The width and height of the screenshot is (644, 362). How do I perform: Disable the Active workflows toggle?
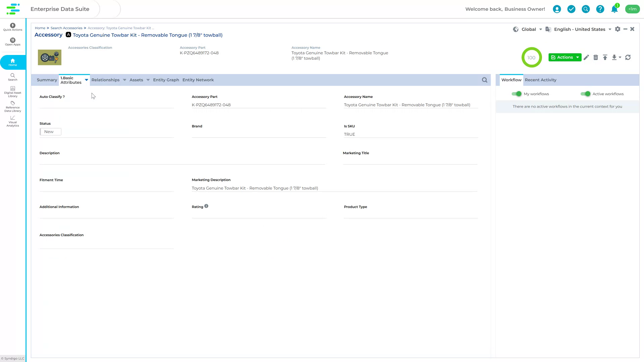pyautogui.click(x=586, y=94)
